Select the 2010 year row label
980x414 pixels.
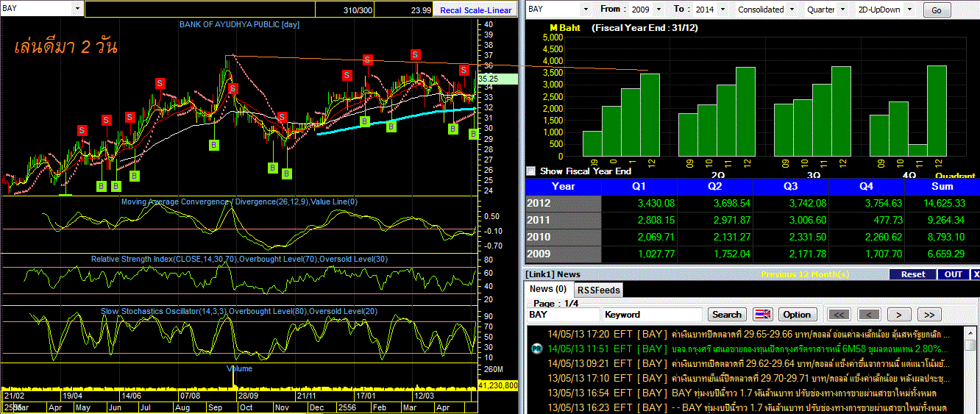coord(563,237)
